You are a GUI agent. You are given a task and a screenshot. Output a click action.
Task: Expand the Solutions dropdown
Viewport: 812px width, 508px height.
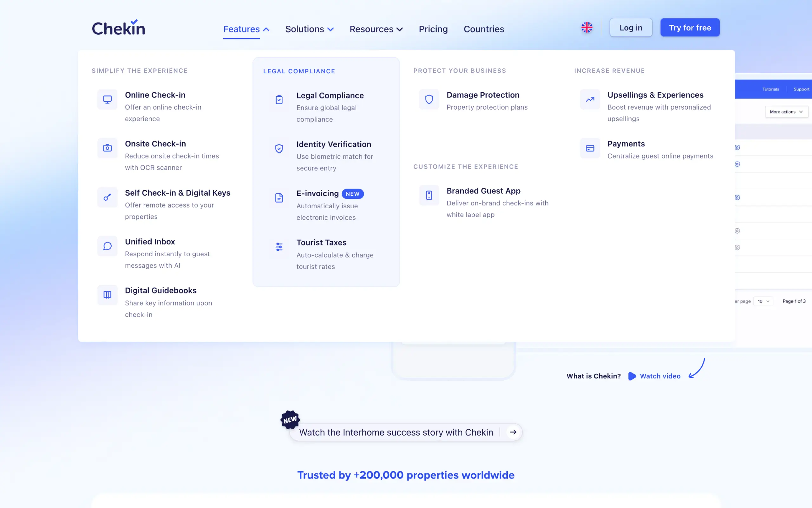tap(309, 29)
